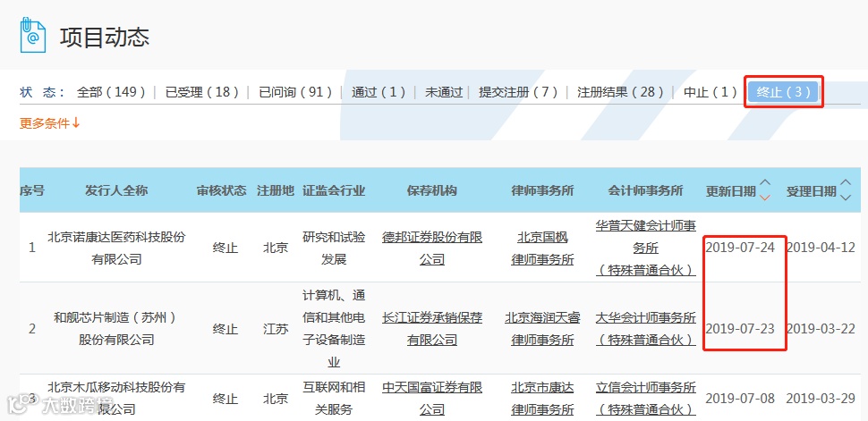Click acceptance date 2019-04-12
Viewport: 868px width, 421px height.
821,248
